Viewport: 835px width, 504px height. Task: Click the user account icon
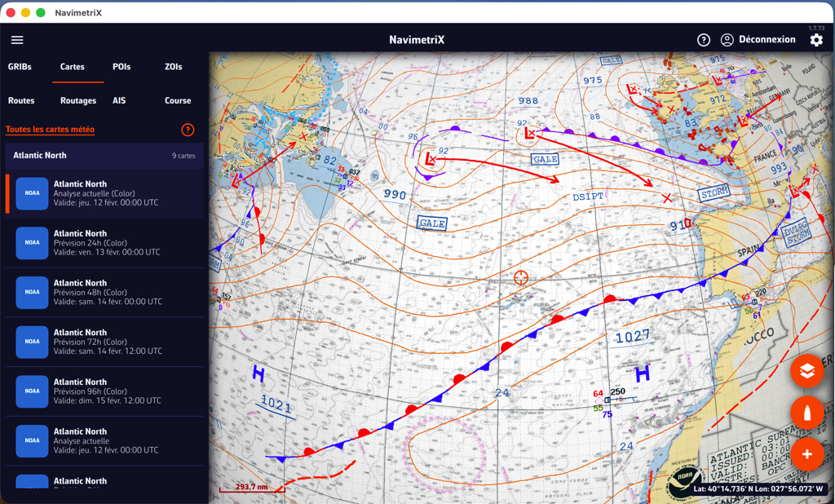tap(727, 40)
